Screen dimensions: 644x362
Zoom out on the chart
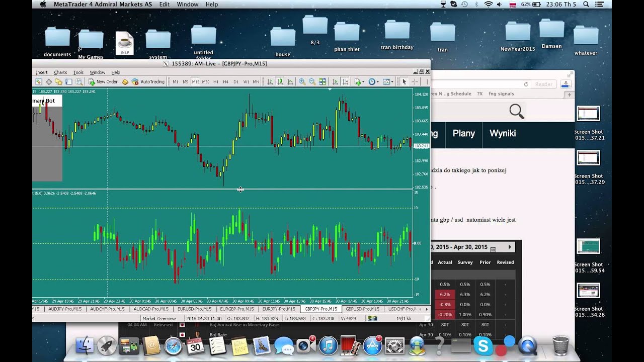pyautogui.click(x=312, y=81)
